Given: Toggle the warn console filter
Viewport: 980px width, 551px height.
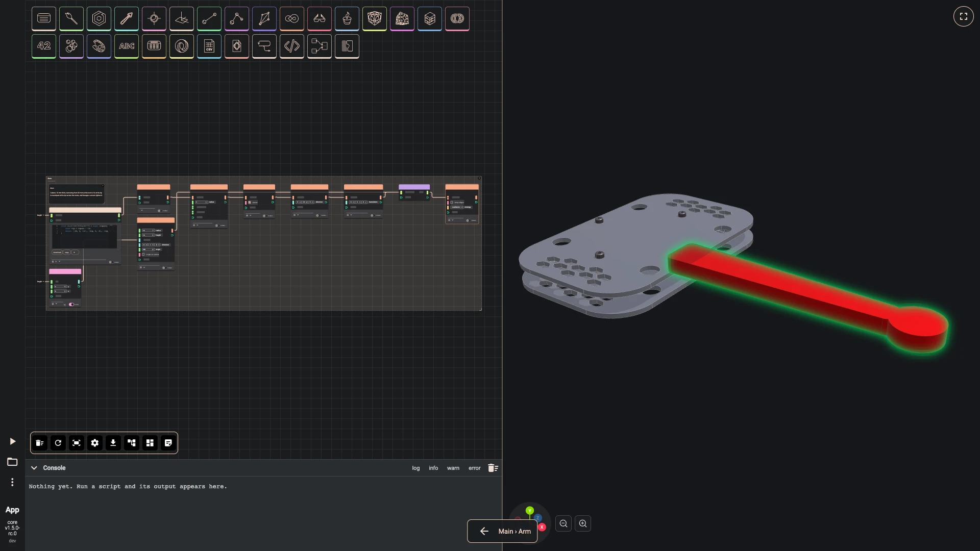Looking at the screenshot, I should tap(453, 468).
